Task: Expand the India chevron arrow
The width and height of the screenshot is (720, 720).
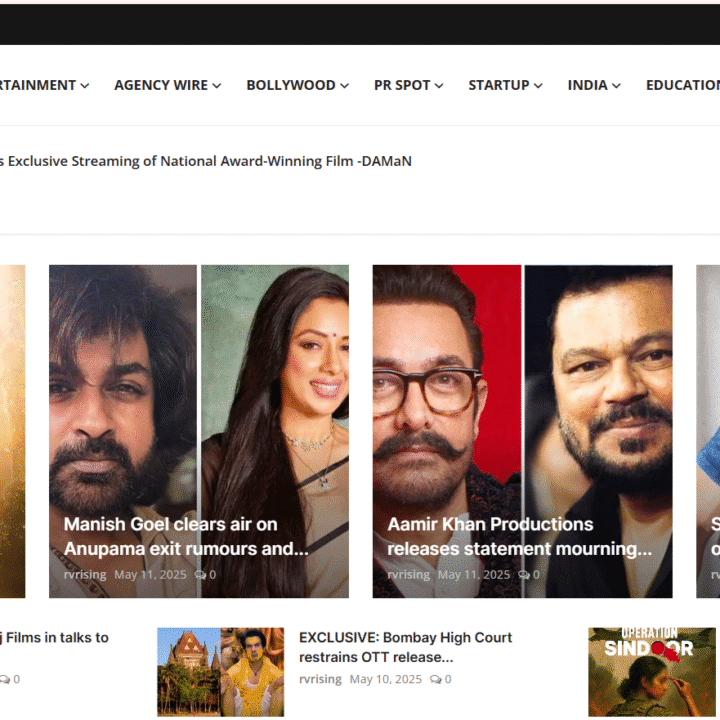Action: point(616,86)
